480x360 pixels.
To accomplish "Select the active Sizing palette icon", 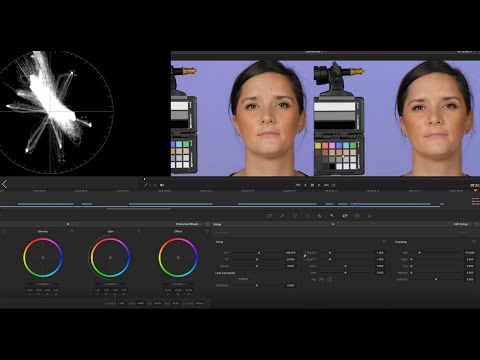I will coord(345,216).
